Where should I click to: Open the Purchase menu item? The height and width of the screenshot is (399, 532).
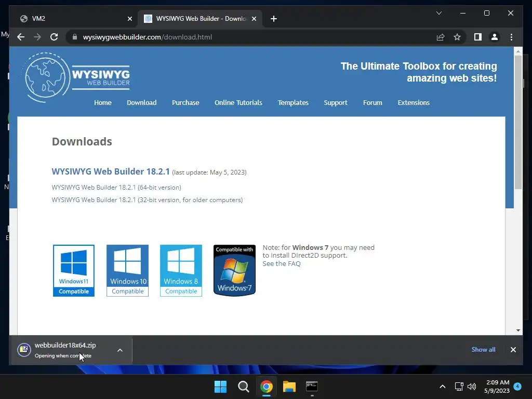click(x=185, y=102)
